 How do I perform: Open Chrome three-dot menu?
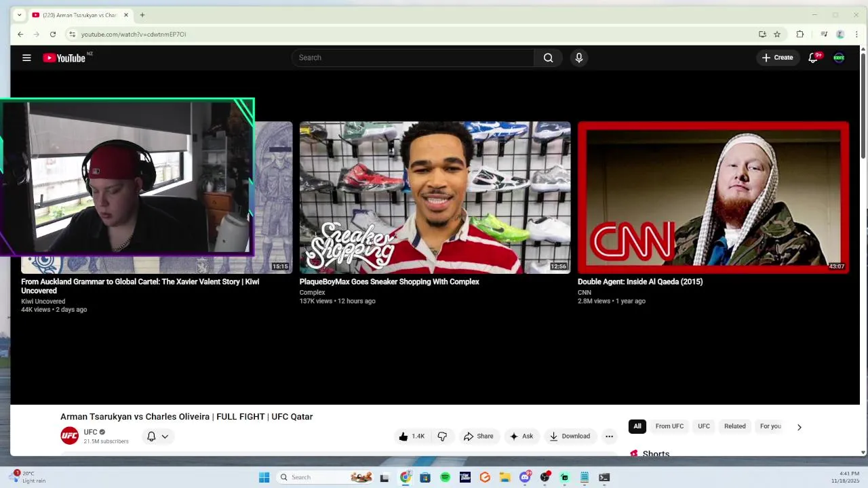coord(857,34)
